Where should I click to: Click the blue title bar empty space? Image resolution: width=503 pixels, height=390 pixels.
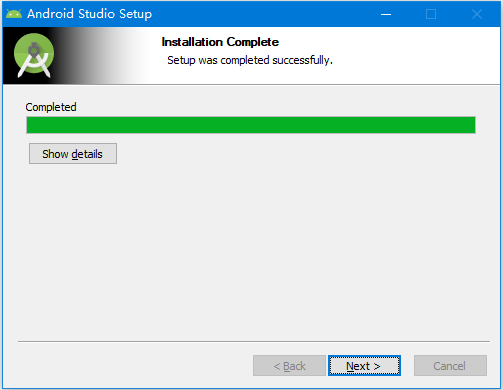(260, 14)
